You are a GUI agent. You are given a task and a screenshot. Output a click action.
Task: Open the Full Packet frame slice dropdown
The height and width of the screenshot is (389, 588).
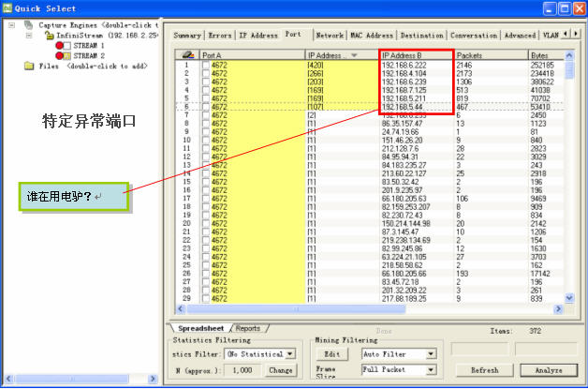click(431, 371)
